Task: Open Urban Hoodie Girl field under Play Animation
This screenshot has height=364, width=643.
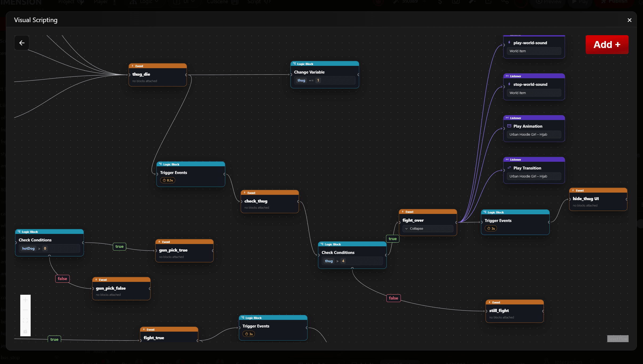Action: [x=534, y=135]
